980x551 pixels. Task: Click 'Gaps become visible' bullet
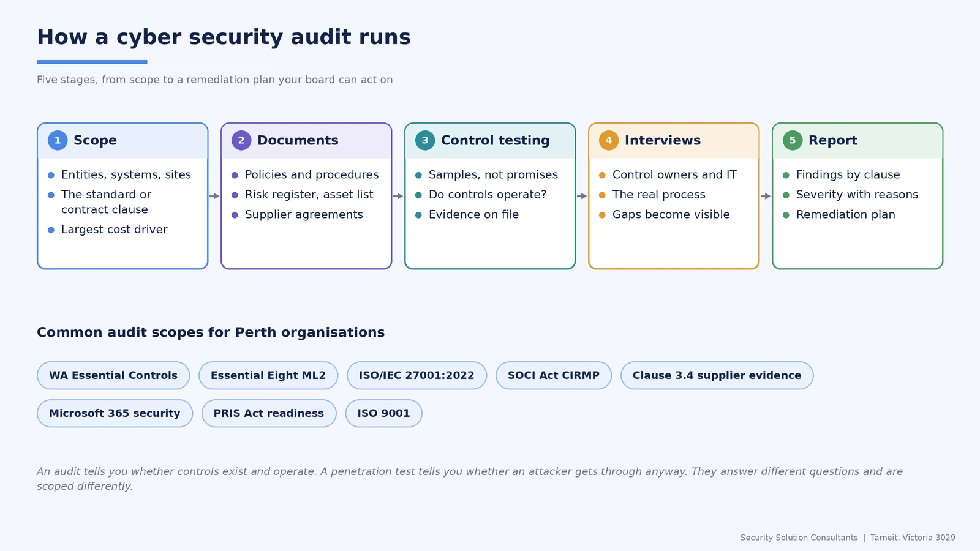point(671,214)
